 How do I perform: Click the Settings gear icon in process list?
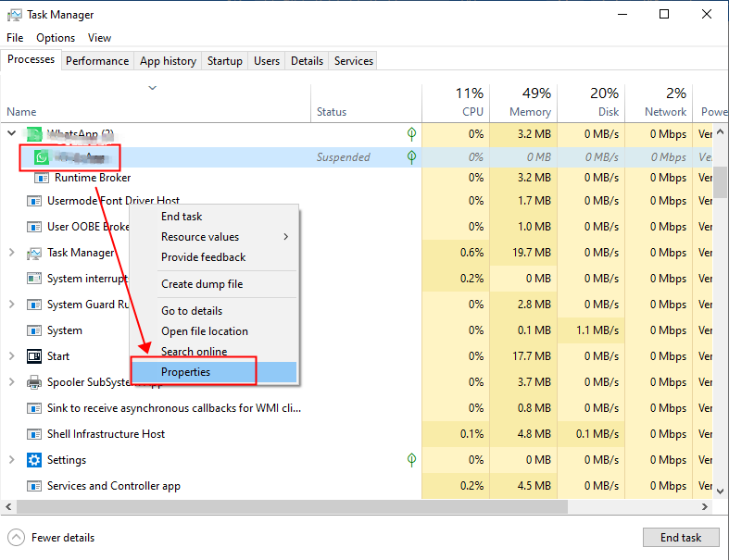(34, 460)
